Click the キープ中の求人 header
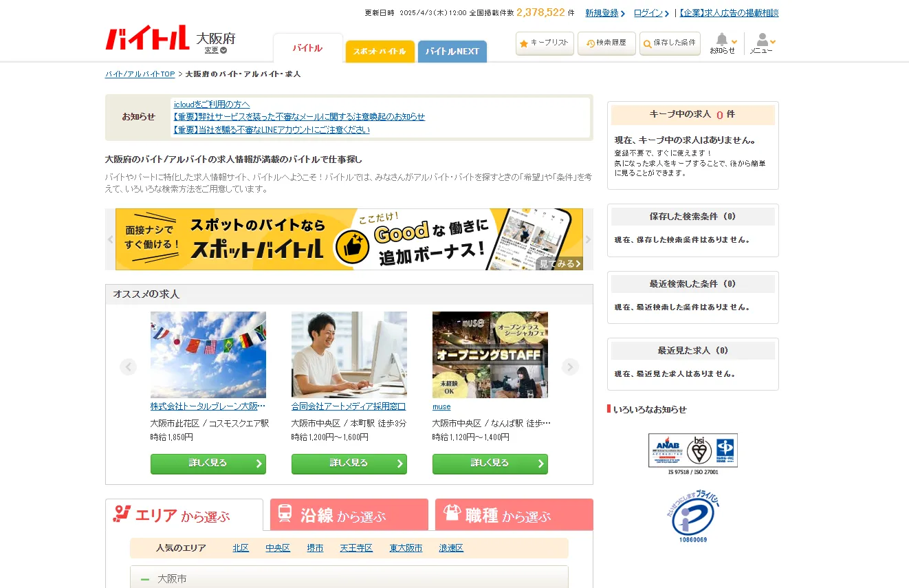 (x=693, y=115)
